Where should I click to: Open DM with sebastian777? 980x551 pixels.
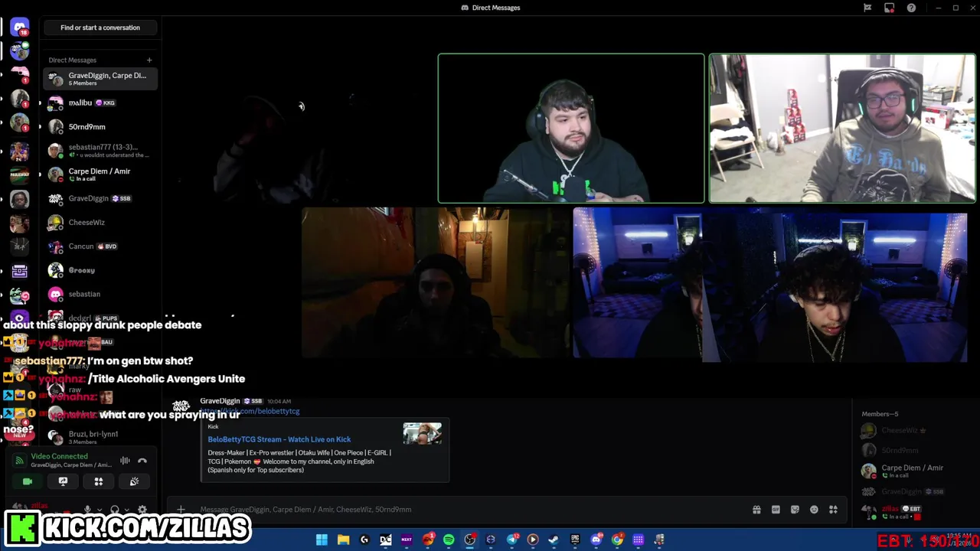coord(100,151)
